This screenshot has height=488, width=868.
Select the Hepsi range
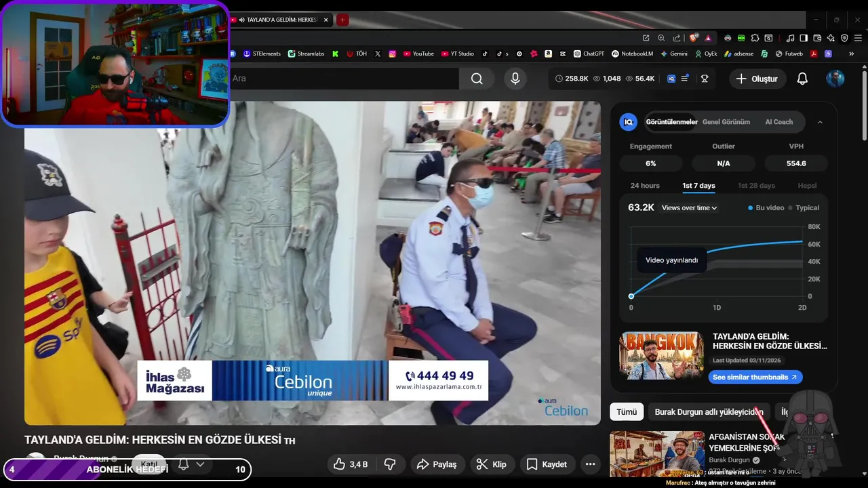click(807, 186)
